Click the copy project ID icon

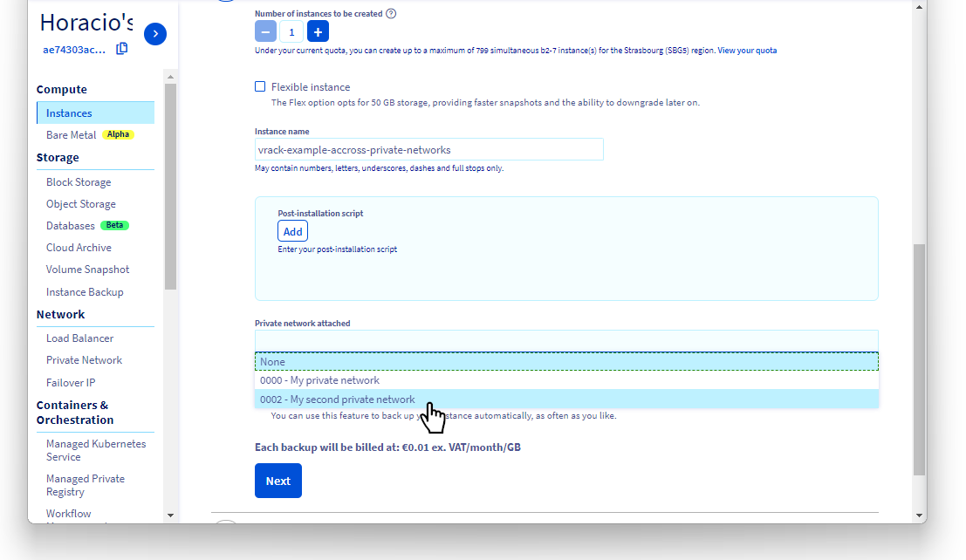pyautogui.click(x=122, y=49)
